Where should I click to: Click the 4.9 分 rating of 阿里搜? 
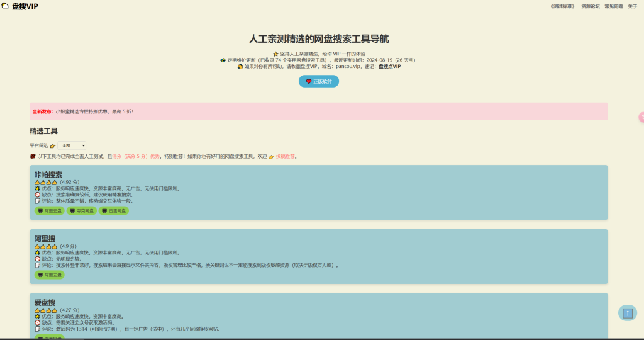pos(68,246)
